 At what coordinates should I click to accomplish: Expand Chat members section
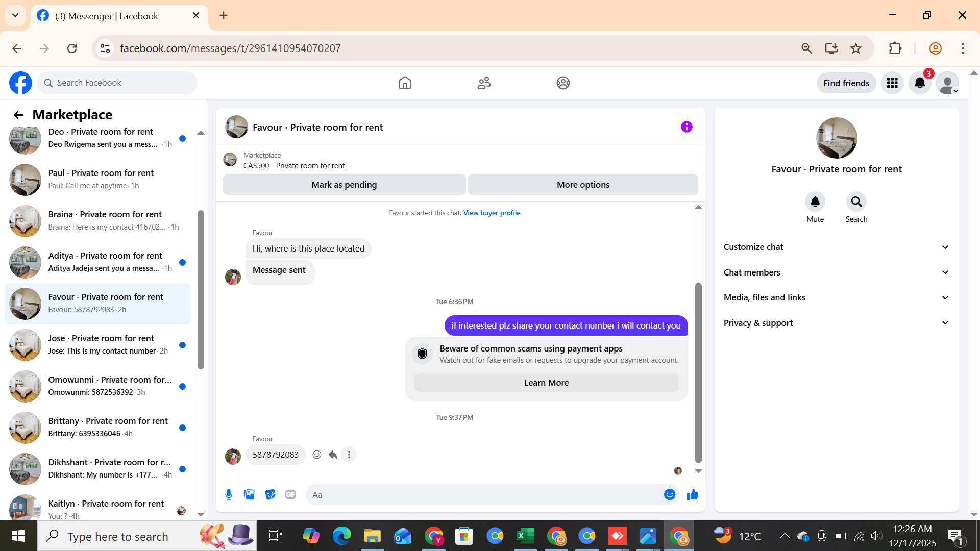(x=837, y=272)
